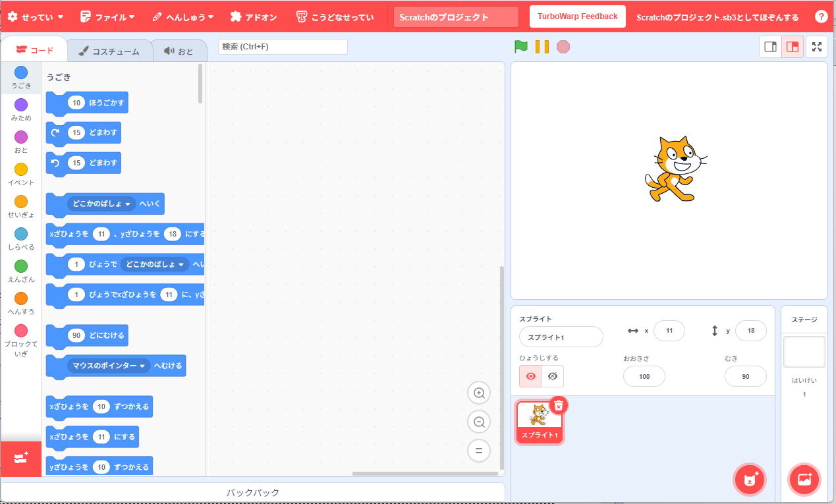Switch to large stage layout
This screenshot has width=836, height=504.
(x=793, y=47)
